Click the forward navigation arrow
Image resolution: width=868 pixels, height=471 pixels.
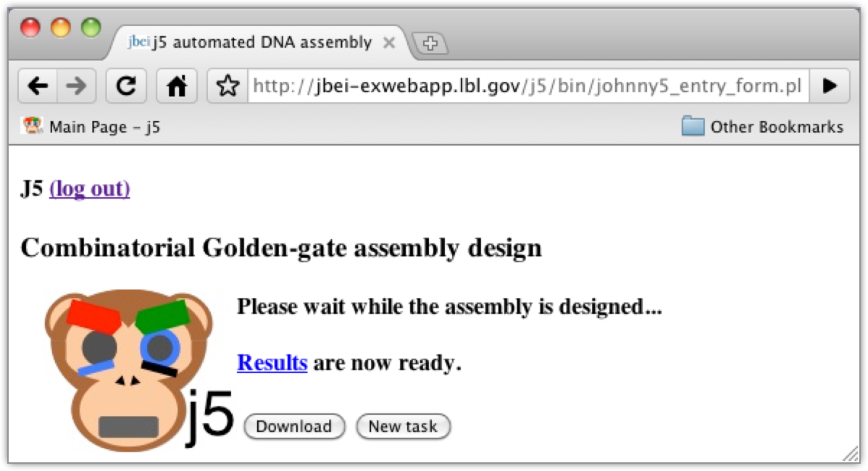pyautogui.click(x=76, y=86)
